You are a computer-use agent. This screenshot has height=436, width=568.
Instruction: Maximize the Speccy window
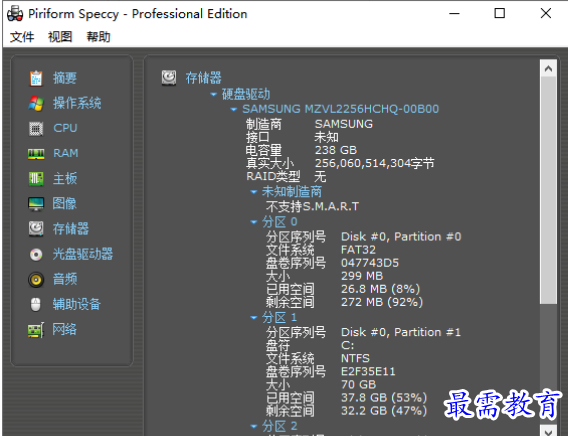500,14
